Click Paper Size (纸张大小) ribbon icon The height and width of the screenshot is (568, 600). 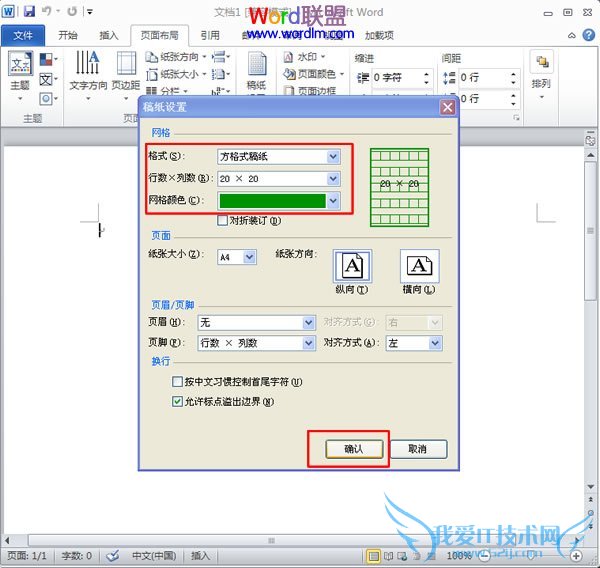152,74
